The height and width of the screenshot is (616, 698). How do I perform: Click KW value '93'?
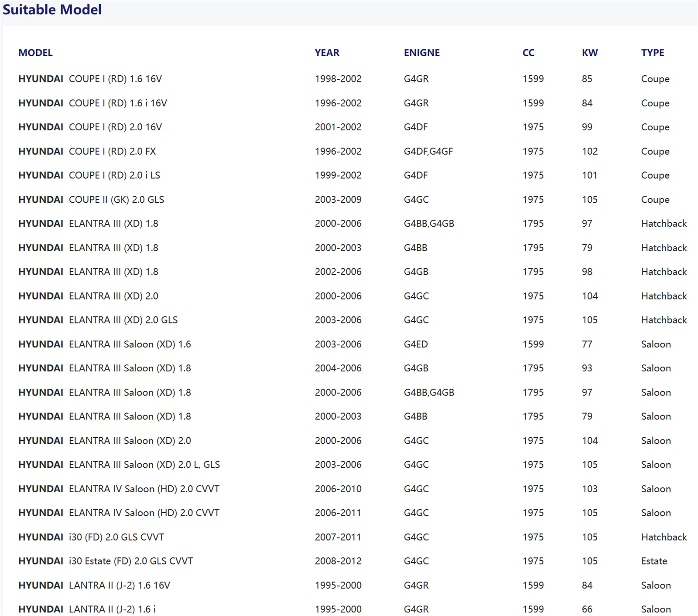click(x=587, y=368)
